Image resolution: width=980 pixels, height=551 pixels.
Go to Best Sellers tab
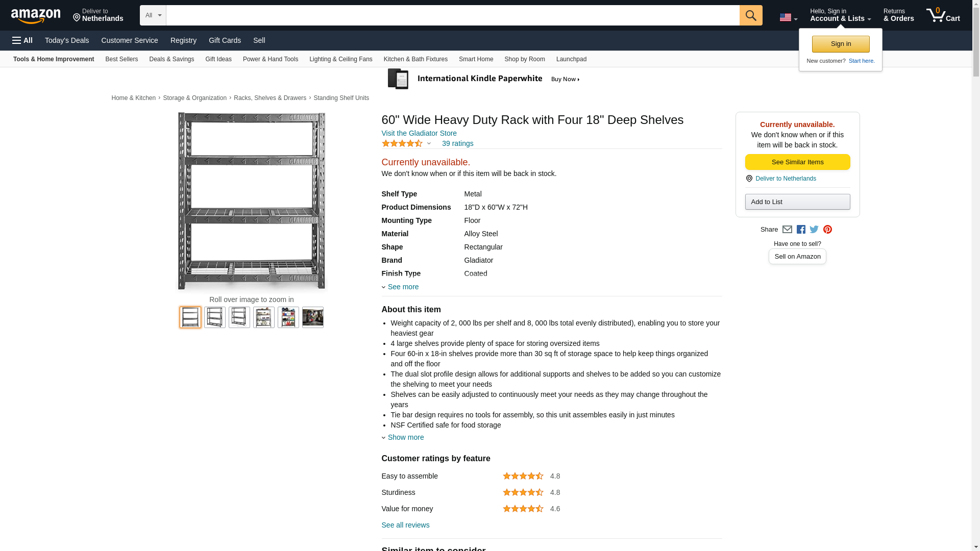coord(121,59)
